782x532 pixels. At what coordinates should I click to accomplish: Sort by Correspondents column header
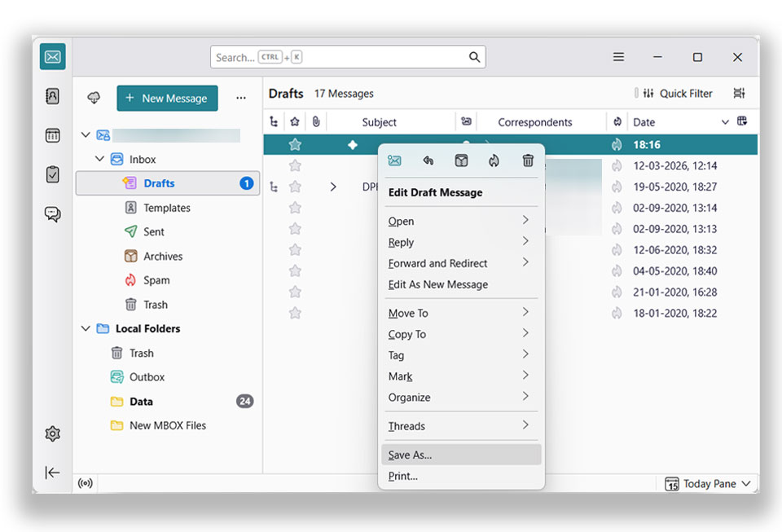534,122
